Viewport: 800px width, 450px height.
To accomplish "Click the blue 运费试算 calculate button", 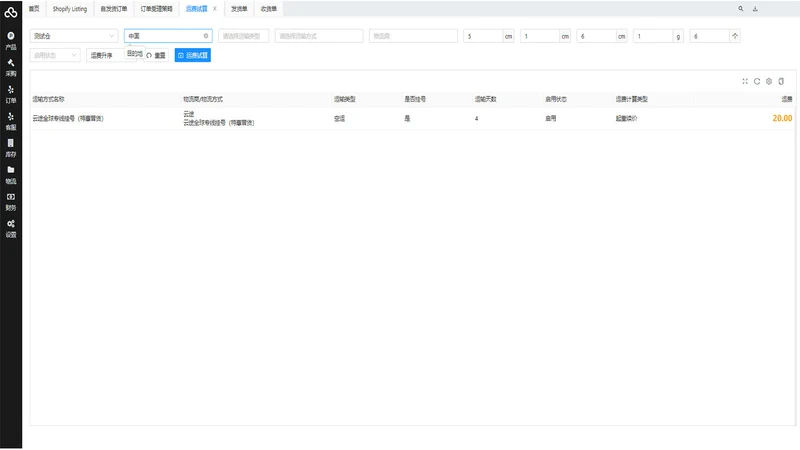I will pos(193,55).
